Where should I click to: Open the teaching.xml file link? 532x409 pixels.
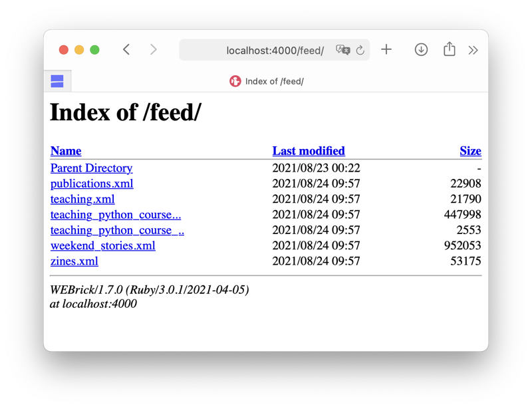[82, 199]
